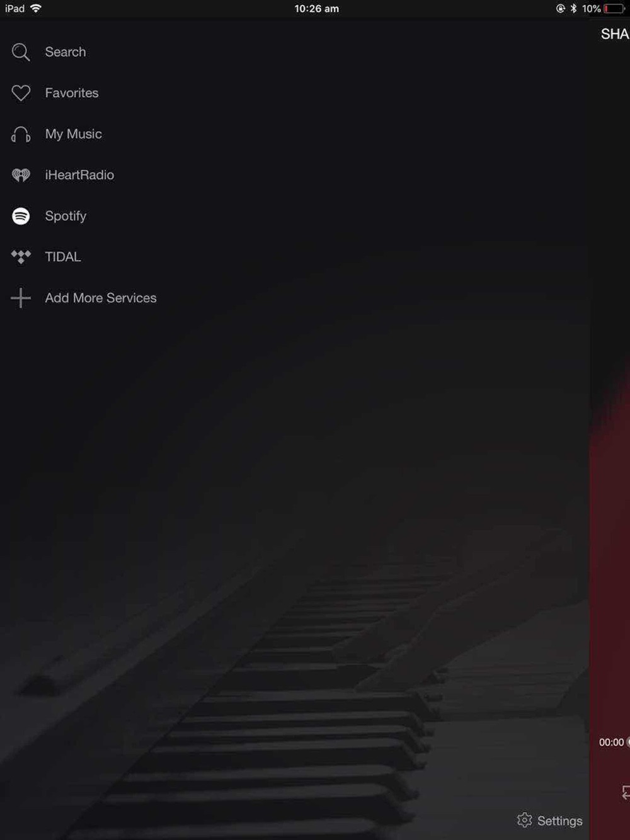630x840 pixels.
Task: Tap the plus icon for more services
Action: pyautogui.click(x=21, y=298)
